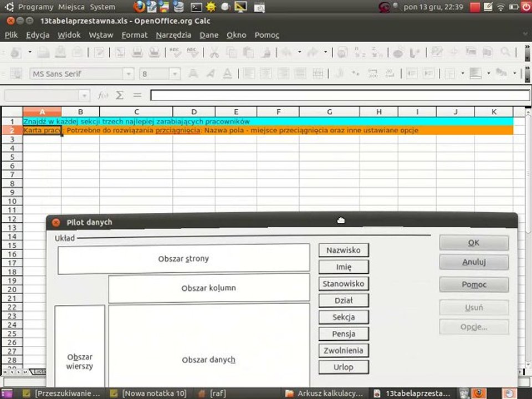Click the Sort Ascending icon

point(359,52)
